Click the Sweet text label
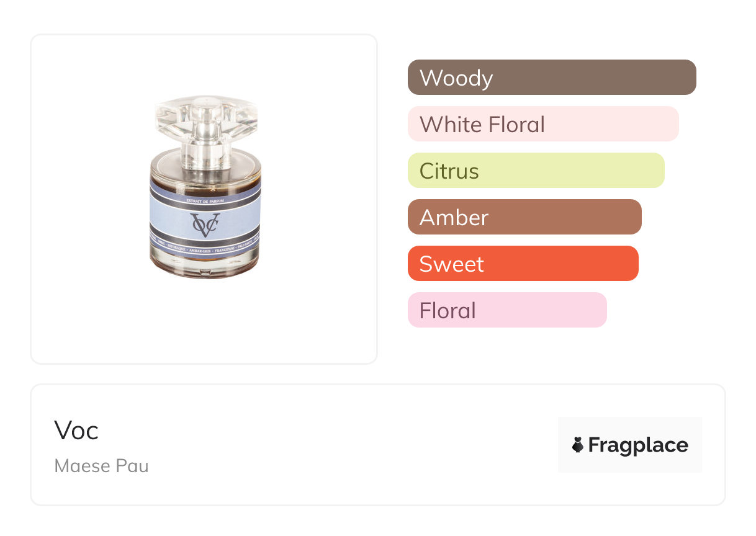Viewport: 756px width, 536px height. pyautogui.click(x=452, y=264)
